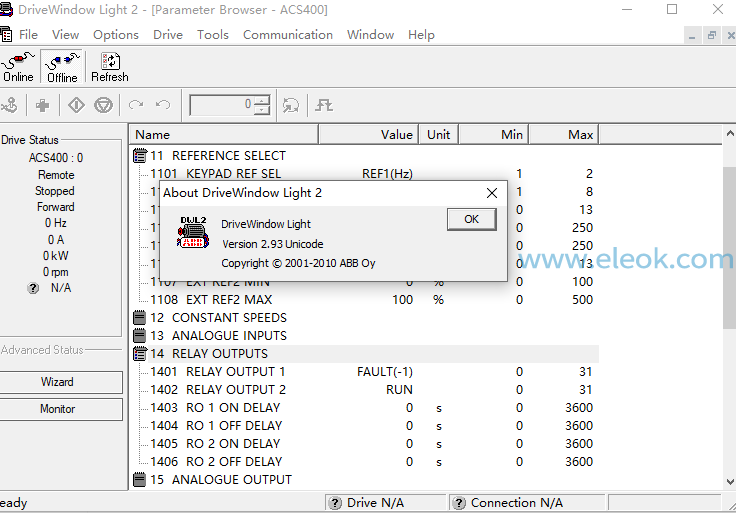736x513 pixels.
Task: Select parameter 1108 EXT REF2 MAX
Action: coord(211,299)
